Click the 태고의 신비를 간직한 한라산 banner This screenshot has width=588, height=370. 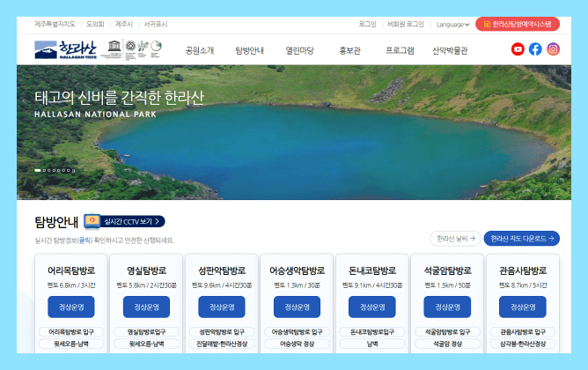click(119, 98)
